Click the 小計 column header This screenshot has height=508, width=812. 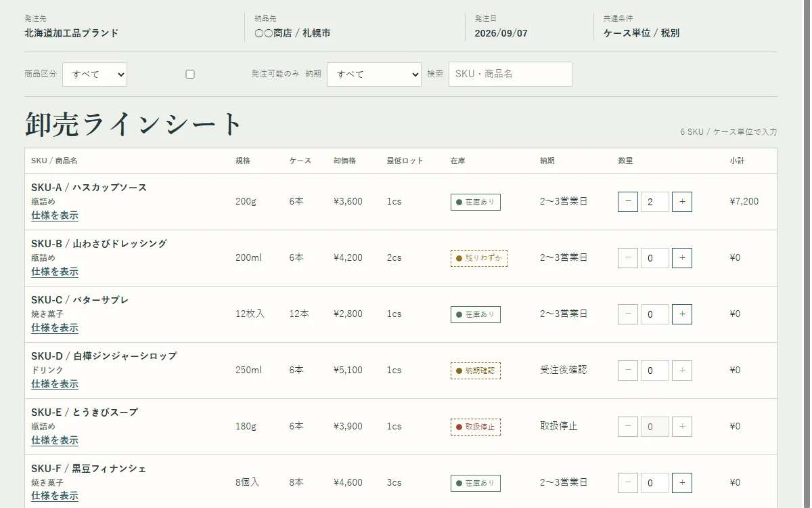point(738,161)
